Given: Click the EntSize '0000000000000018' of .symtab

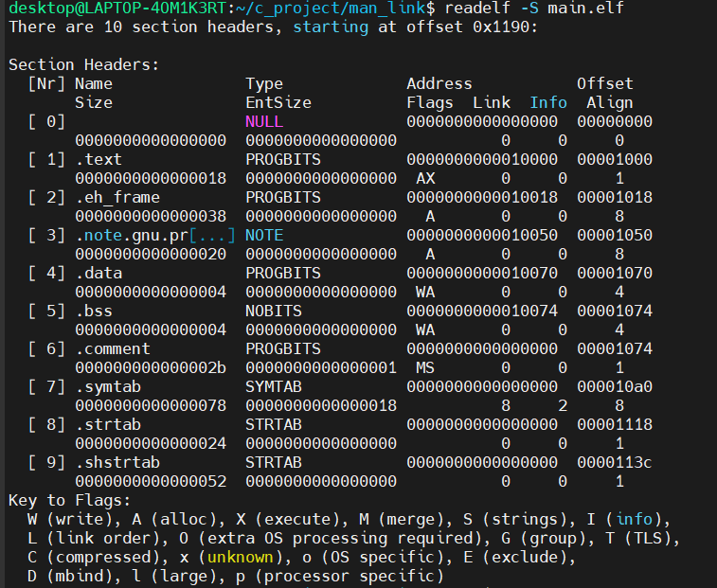Looking at the screenshot, I should pyautogui.click(x=321, y=406).
